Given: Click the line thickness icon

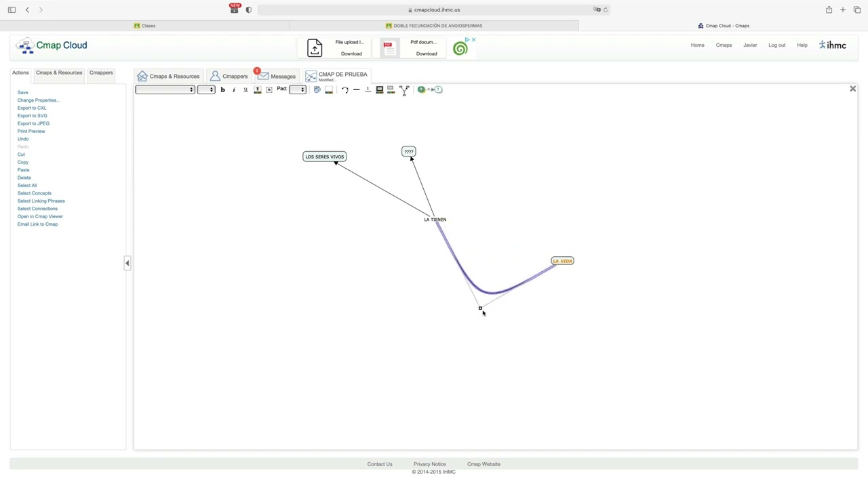Looking at the screenshot, I should (368, 89).
